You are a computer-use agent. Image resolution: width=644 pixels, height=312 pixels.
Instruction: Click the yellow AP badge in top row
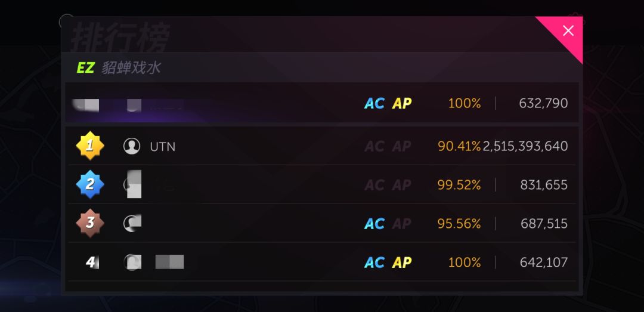click(402, 104)
